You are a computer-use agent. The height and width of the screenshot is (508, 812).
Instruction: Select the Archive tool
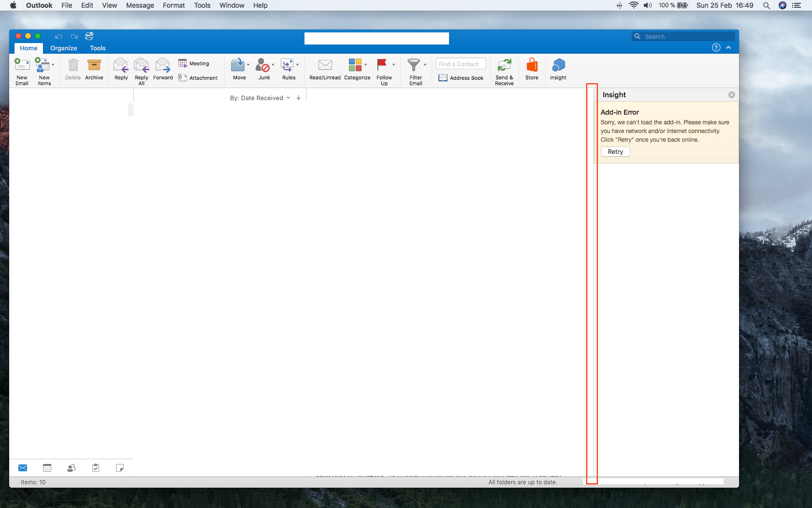(x=94, y=70)
